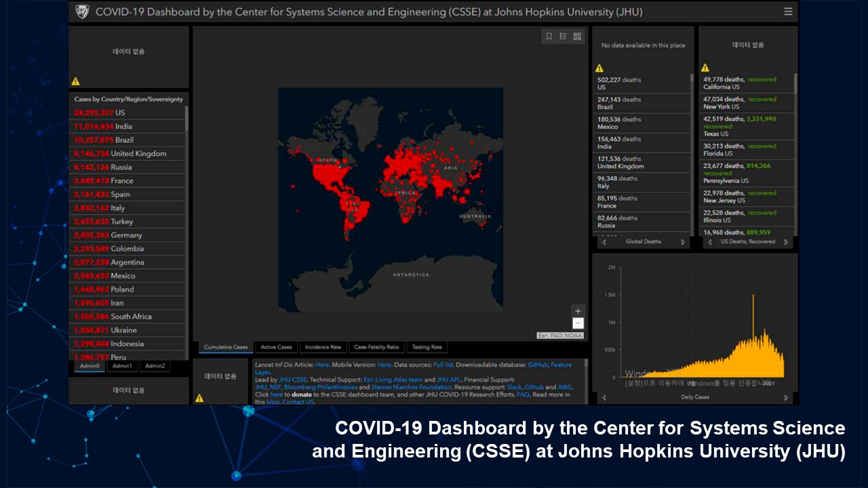Open the map legend list icon
The image size is (868, 488).
[563, 37]
